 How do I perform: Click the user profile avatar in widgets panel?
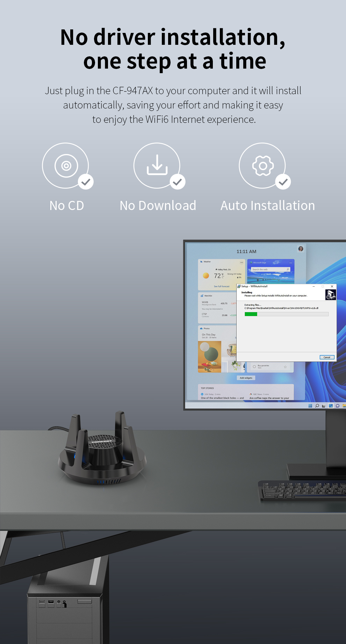pos(301,249)
